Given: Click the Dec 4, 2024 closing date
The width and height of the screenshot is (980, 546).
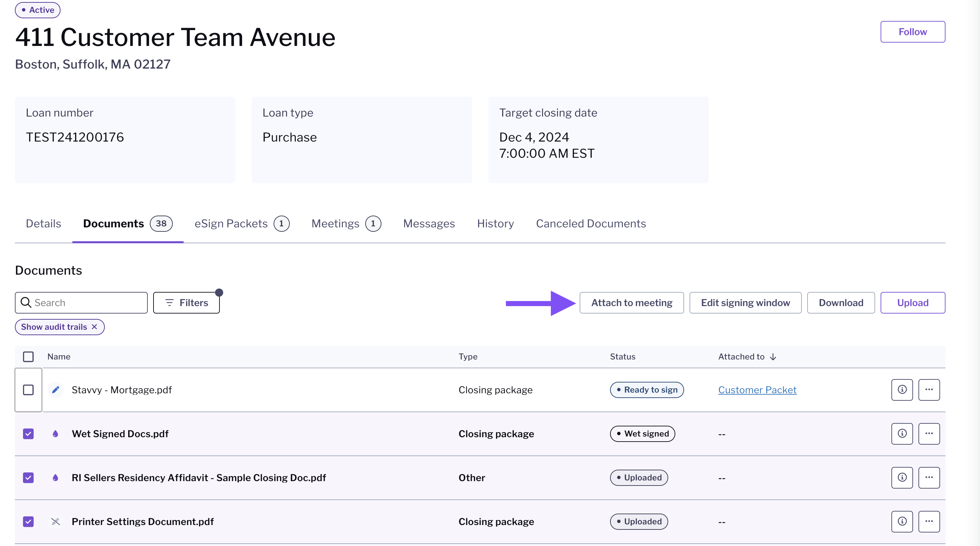Looking at the screenshot, I should pyautogui.click(x=534, y=137).
